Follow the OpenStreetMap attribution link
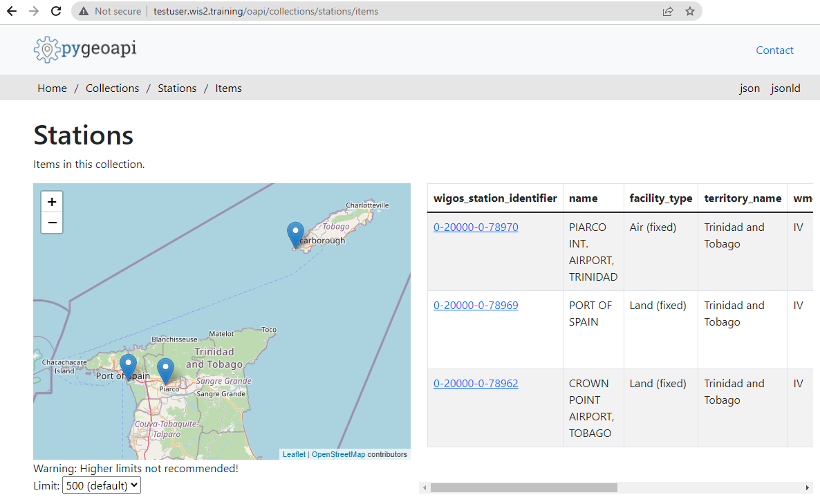Screen dimensions: 820x504 (x=338, y=454)
